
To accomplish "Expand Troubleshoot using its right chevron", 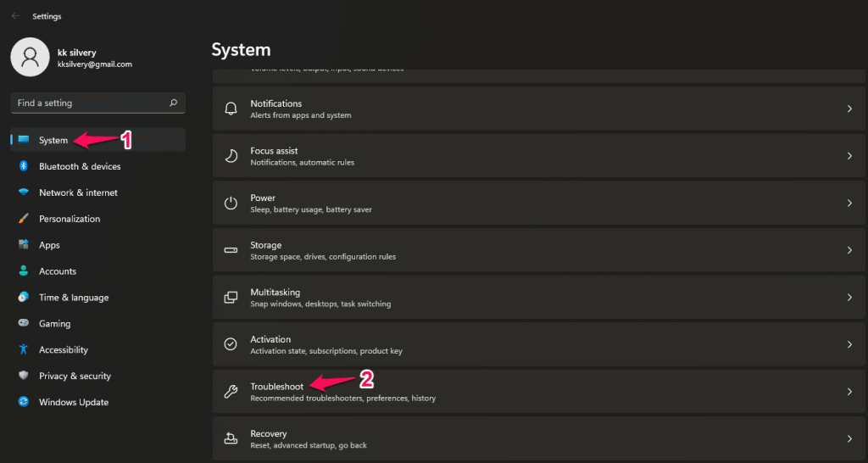I will point(849,392).
